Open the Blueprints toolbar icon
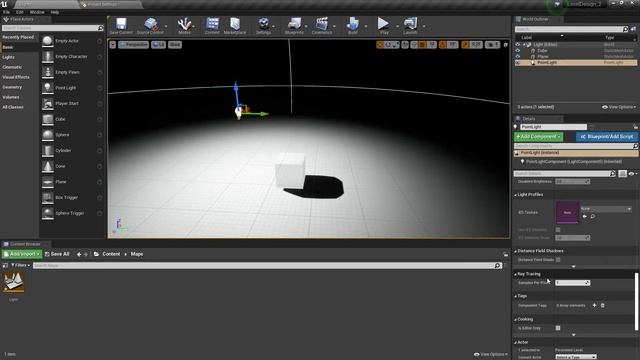640x360 pixels. pyautogui.click(x=294, y=25)
